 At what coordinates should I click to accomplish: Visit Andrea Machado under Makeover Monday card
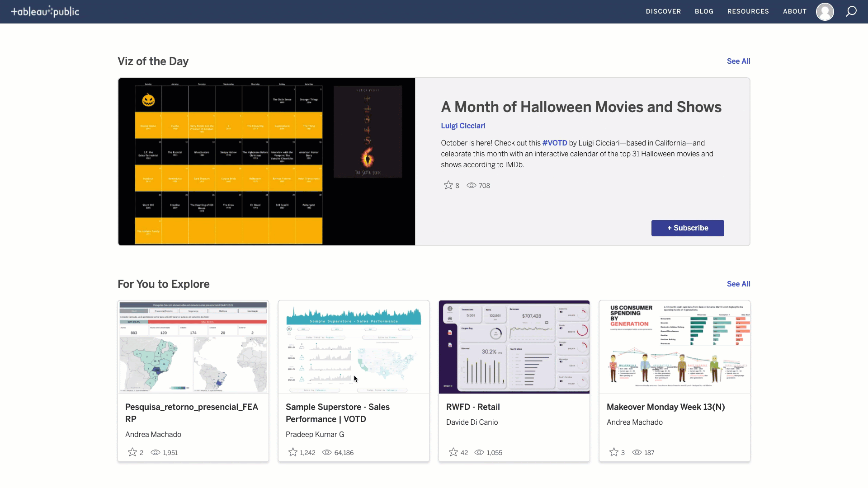point(635,422)
